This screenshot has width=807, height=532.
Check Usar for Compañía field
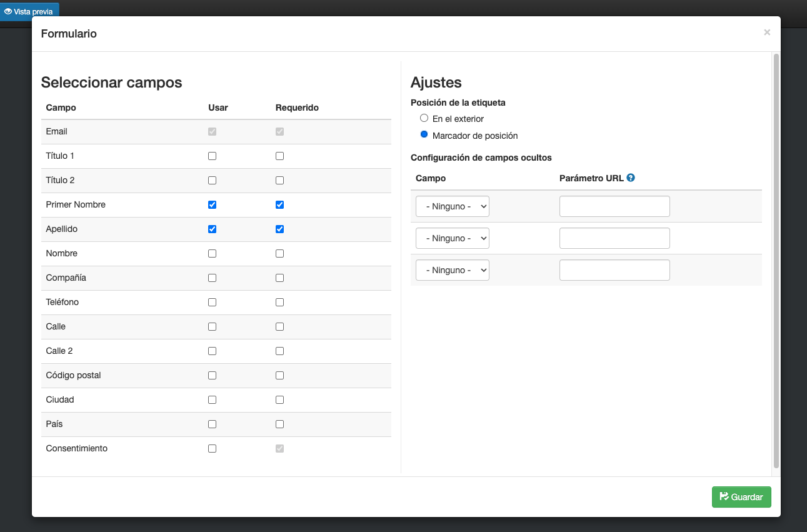pos(212,278)
